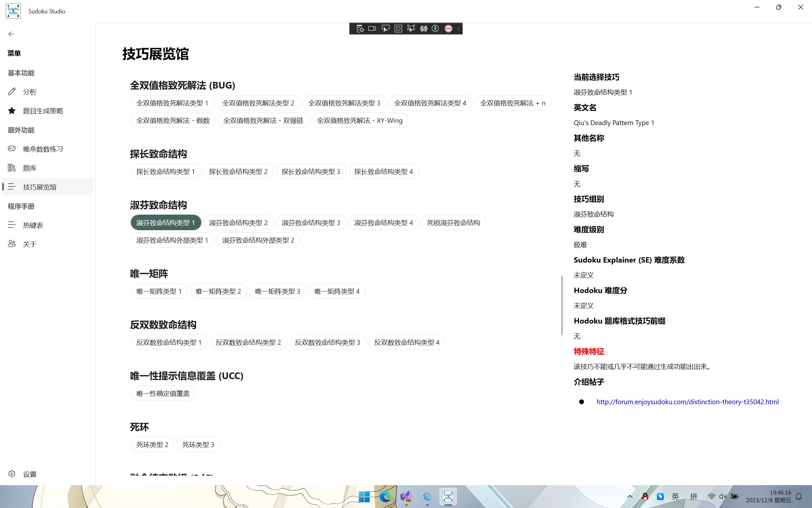The width and height of the screenshot is (812, 508).
Task: Click the braces checkmark icon in debug toolbar
Action: point(423,29)
